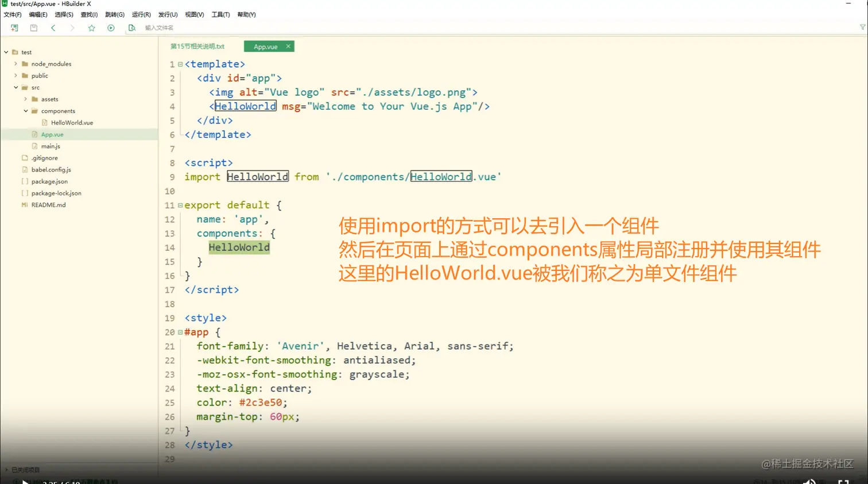Screen dimensions: 868x484
Task: Click the node_modules folder icon
Action: (25, 64)
